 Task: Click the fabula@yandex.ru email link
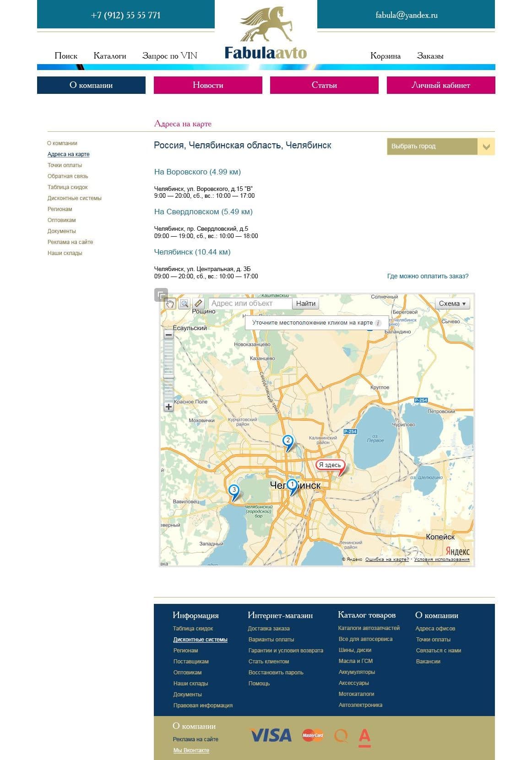click(407, 15)
